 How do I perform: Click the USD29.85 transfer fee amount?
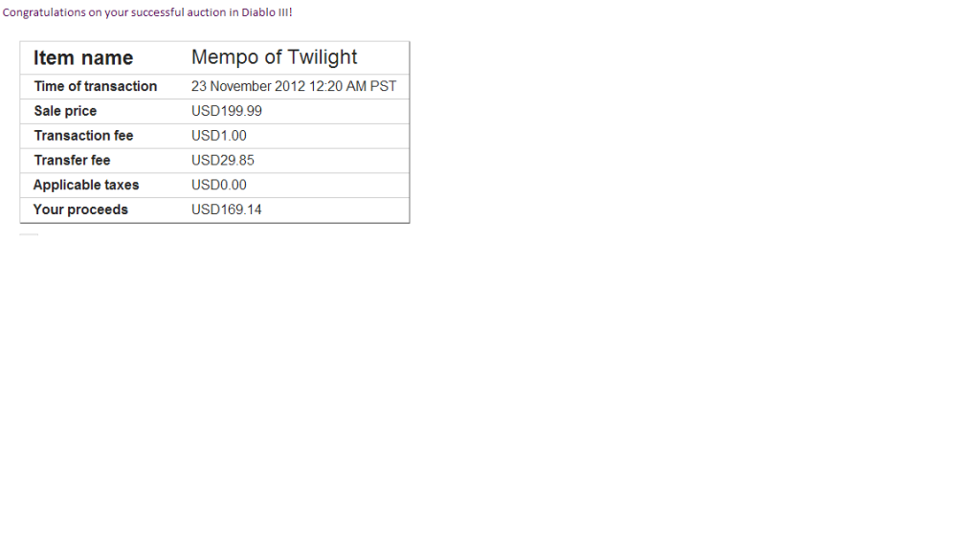223,161
